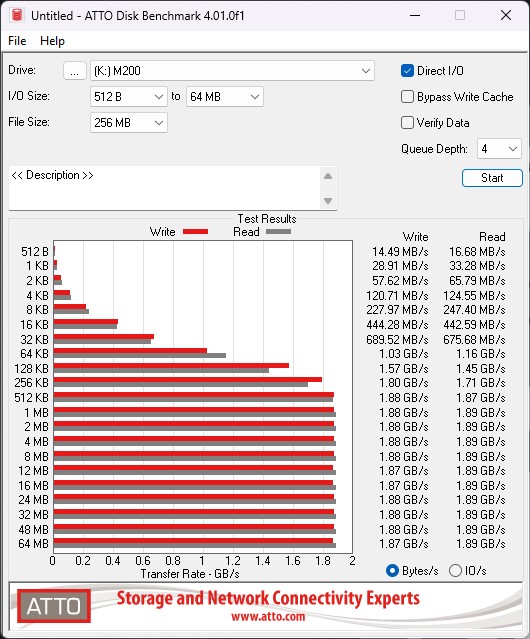Open the File menu
Image resolution: width=530 pixels, height=639 pixels.
click(x=17, y=41)
